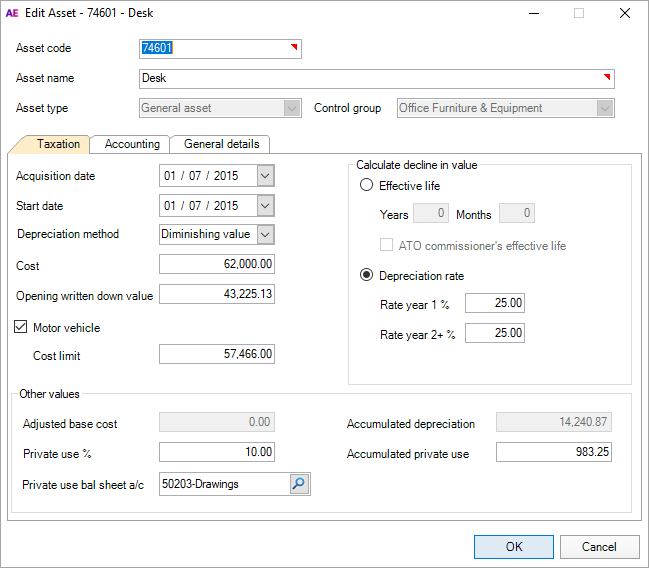Select the Depreciation rate radio option
Image resolution: width=649 pixels, height=568 pixels.
pos(367,275)
